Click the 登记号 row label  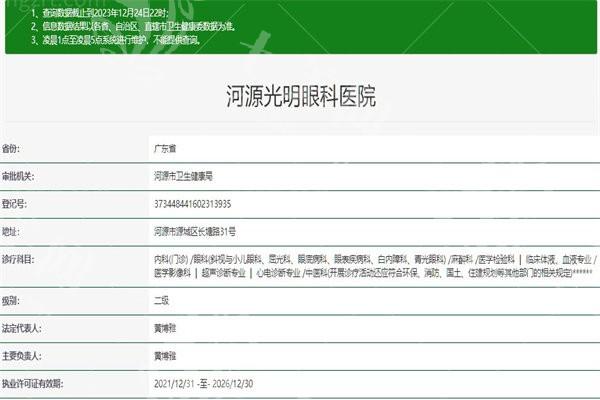[15, 203]
